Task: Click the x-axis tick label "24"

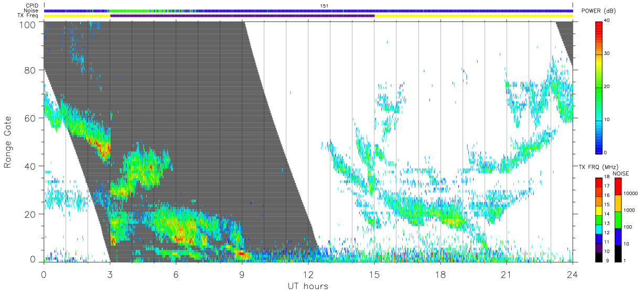Action: point(572,275)
